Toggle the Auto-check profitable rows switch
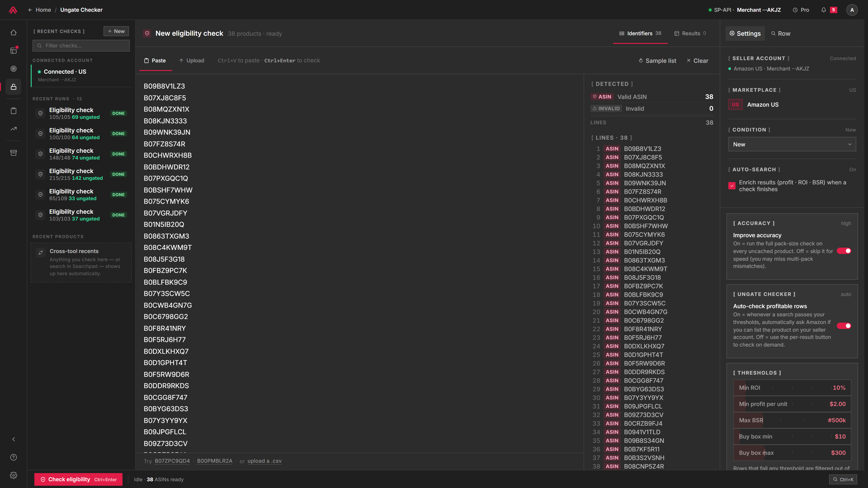The image size is (868, 488). pyautogui.click(x=844, y=325)
